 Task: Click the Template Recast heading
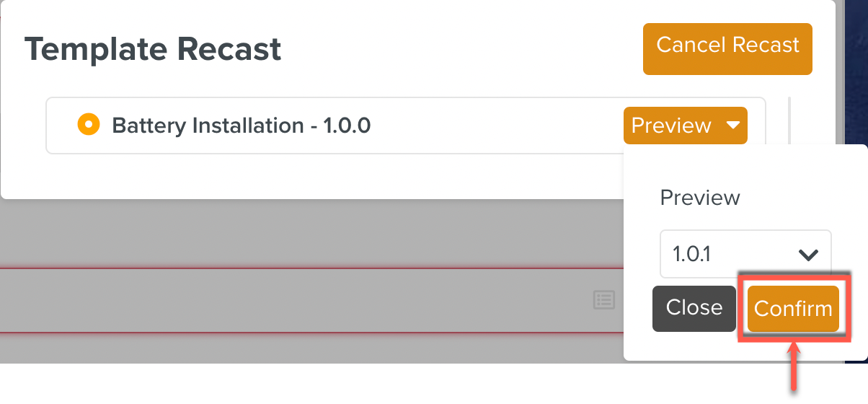[x=153, y=49]
